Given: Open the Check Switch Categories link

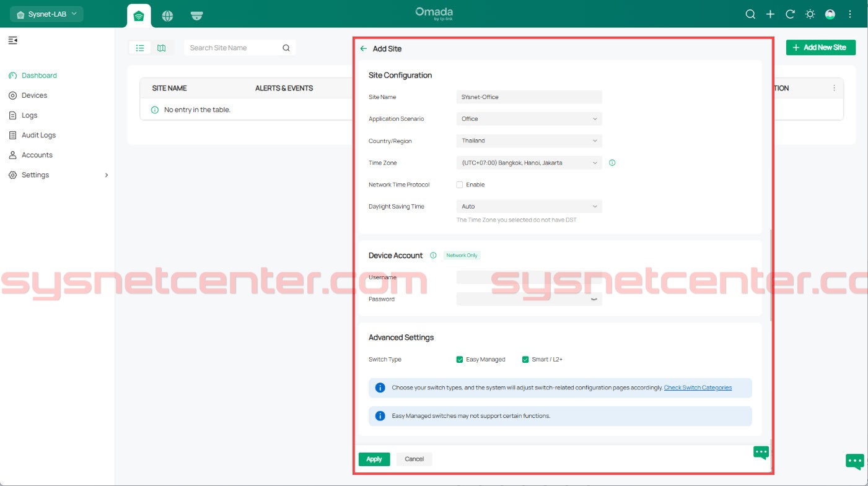Looking at the screenshot, I should coord(698,388).
